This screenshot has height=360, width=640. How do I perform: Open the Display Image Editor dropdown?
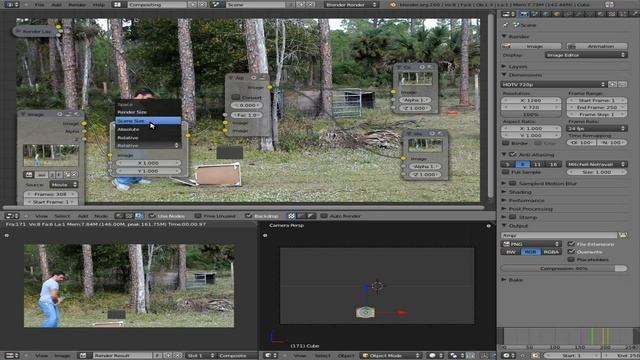coord(586,55)
